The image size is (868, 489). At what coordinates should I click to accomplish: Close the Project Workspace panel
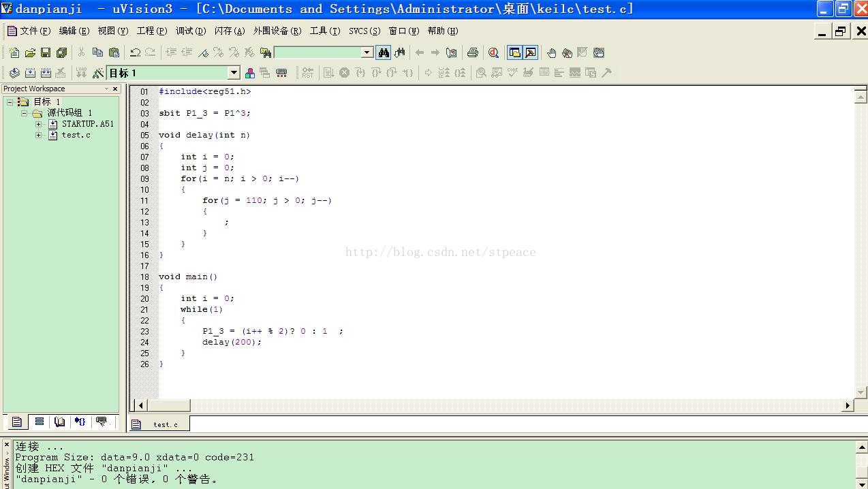click(x=114, y=89)
